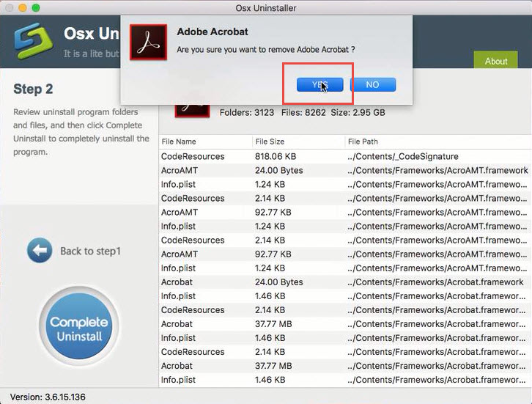Click the Adobe Acrobat icon in dialog
Viewport: 532px width, 404px height.
pyautogui.click(x=149, y=43)
